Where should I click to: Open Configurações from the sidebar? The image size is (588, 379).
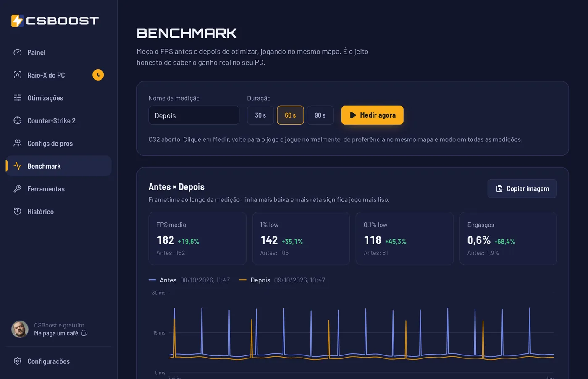[x=58, y=361]
